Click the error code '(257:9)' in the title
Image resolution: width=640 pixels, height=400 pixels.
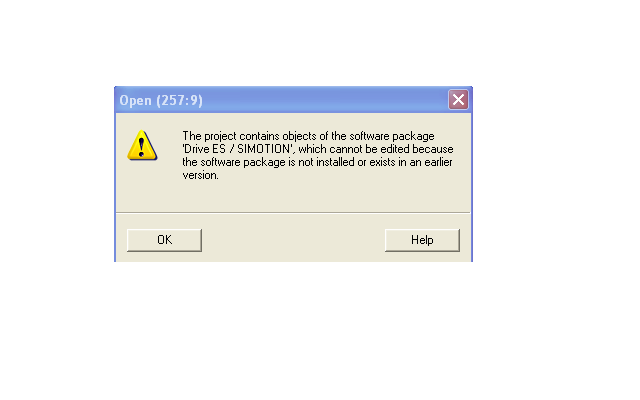(x=180, y=100)
